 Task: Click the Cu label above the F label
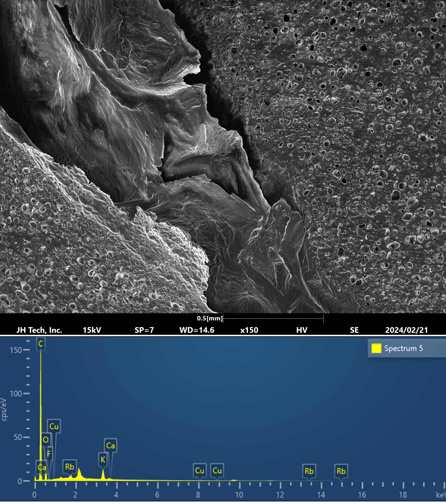(54, 426)
